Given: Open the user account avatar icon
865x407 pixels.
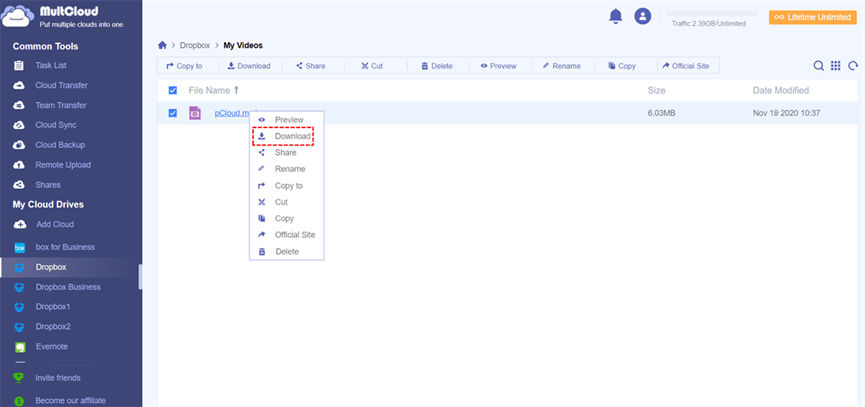Looking at the screenshot, I should tap(643, 17).
